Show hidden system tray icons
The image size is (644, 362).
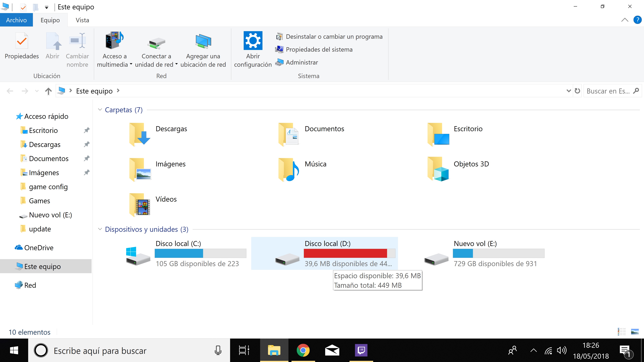coord(533,350)
